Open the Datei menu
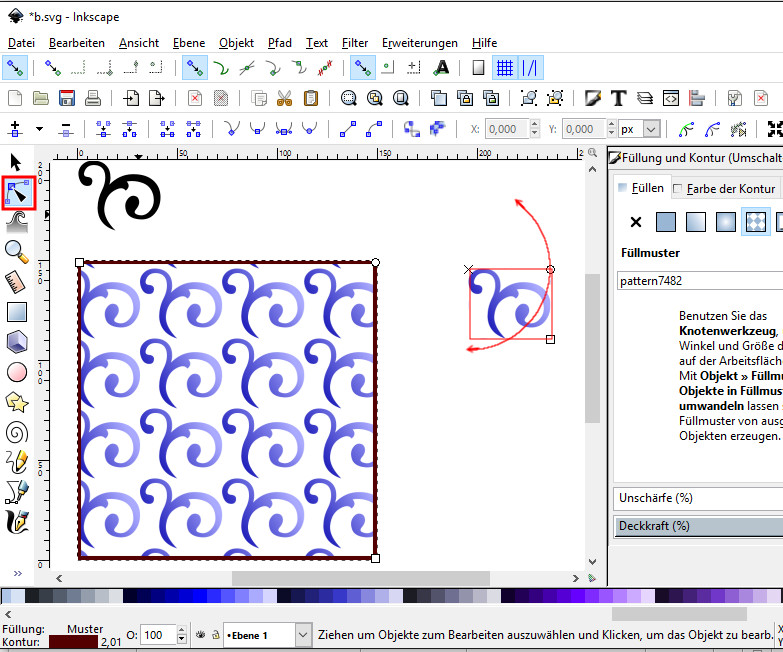 click(x=21, y=43)
